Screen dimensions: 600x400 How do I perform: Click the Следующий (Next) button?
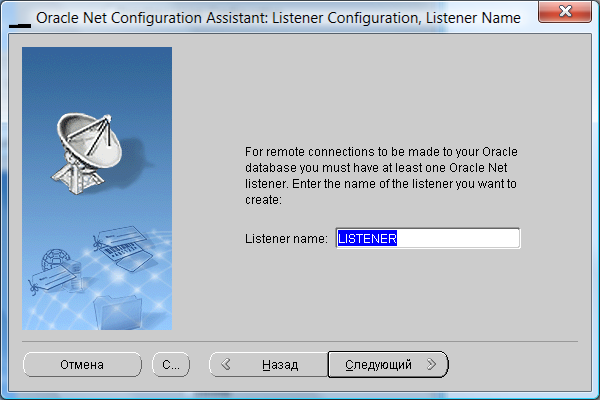(x=388, y=364)
